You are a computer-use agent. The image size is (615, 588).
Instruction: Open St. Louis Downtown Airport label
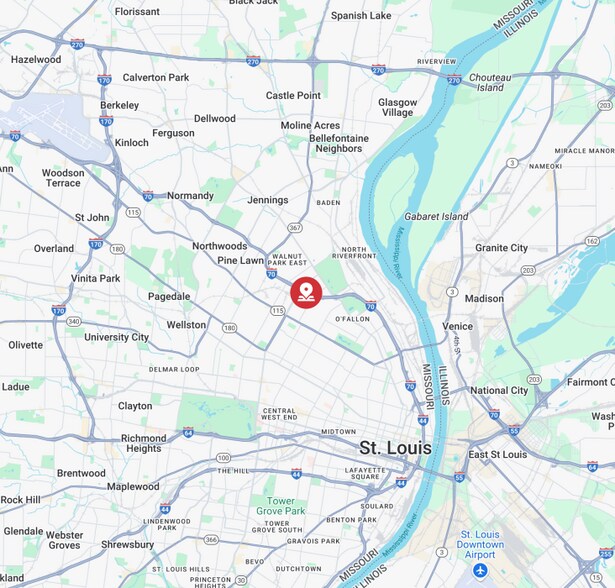click(x=480, y=544)
